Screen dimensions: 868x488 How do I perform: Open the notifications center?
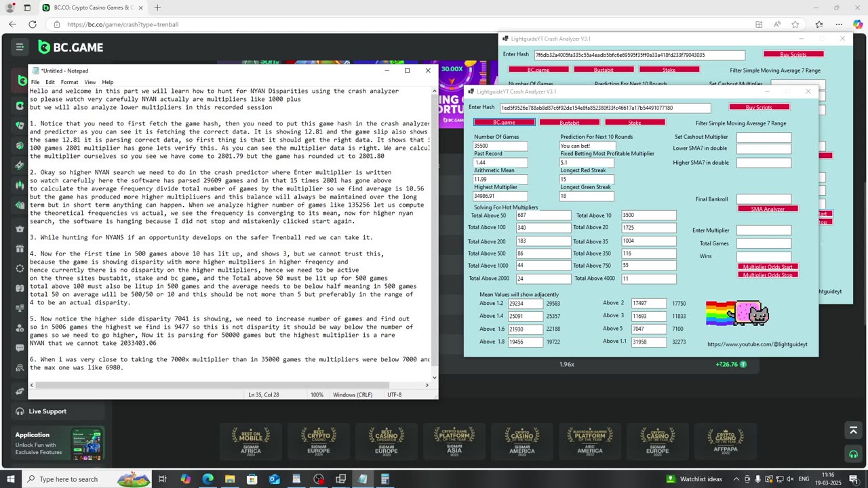coord(854,479)
